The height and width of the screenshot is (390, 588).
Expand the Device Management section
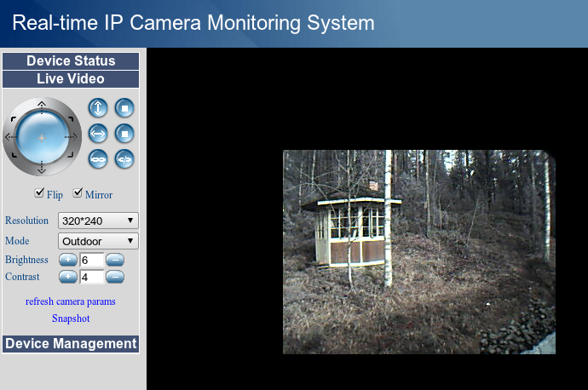pyautogui.click(x=71, y=344)
